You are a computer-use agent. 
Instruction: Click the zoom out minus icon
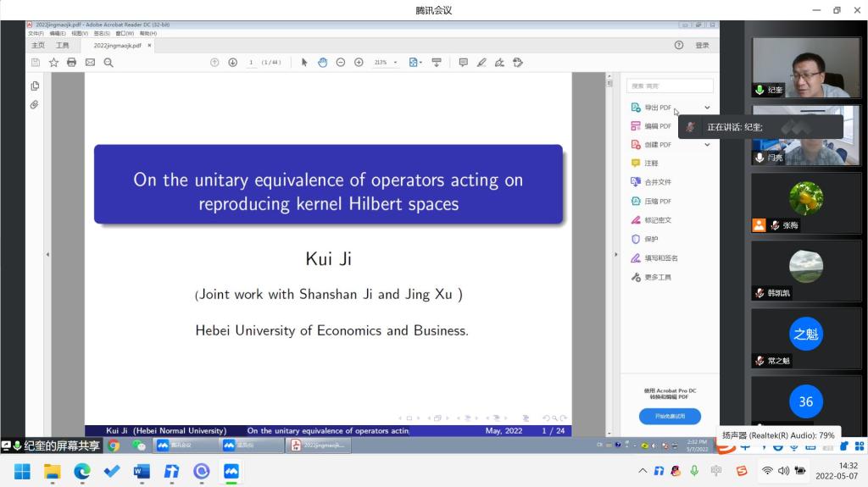(341, 63)
